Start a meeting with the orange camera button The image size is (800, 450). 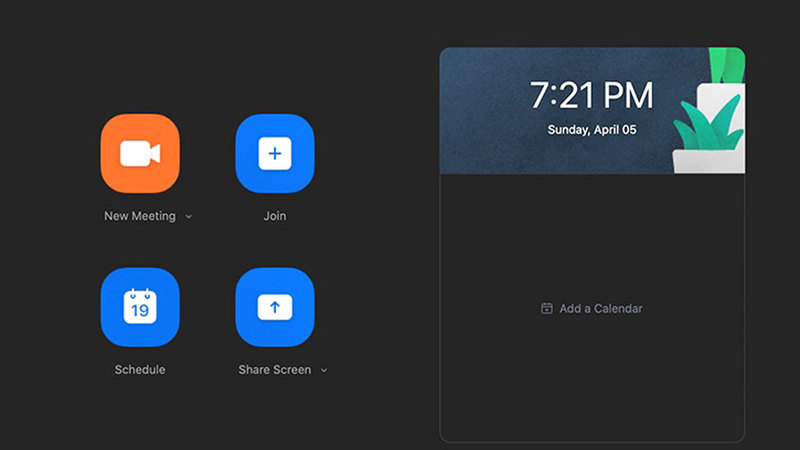pyautogui.click(x=140, y=153)
